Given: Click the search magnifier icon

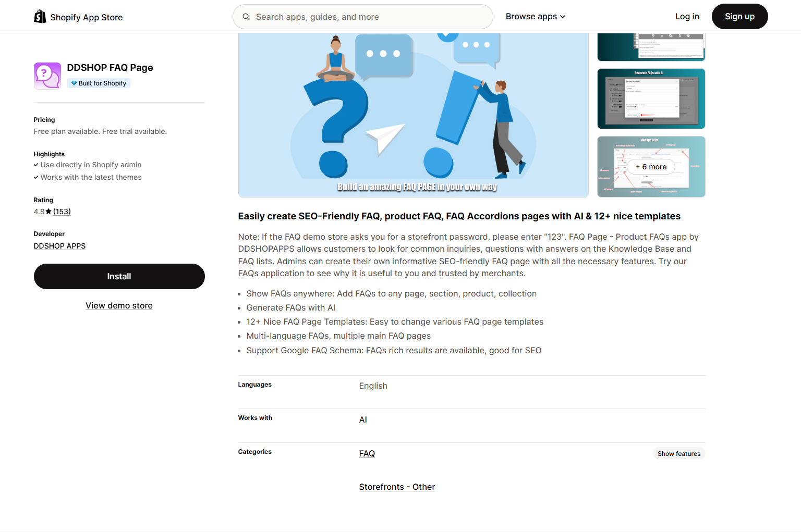Looking at the screenshot, I should (246, 17).
